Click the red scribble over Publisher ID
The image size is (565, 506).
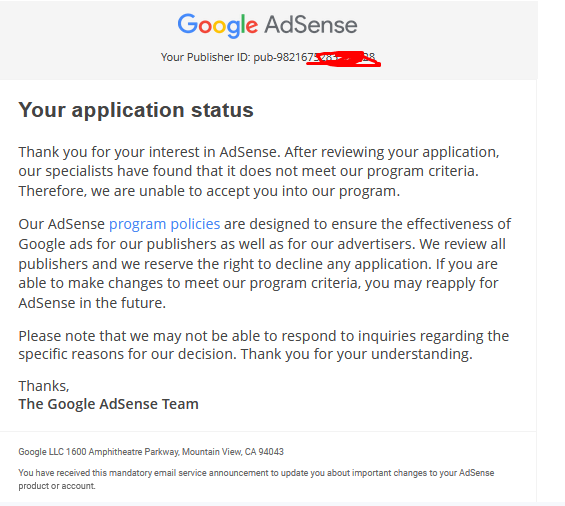(x=343, y=59)
